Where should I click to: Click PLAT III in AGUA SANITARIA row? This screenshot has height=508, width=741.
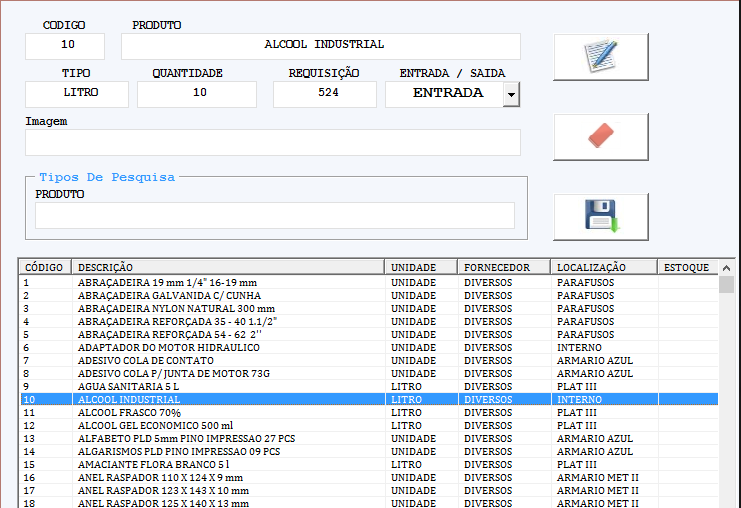(x=577, y=387)
